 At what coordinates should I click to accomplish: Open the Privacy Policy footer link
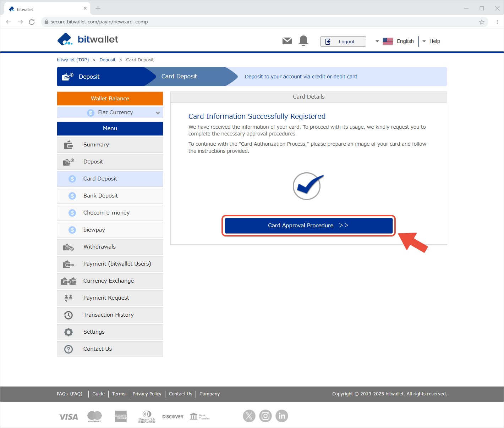click(147, 394)
